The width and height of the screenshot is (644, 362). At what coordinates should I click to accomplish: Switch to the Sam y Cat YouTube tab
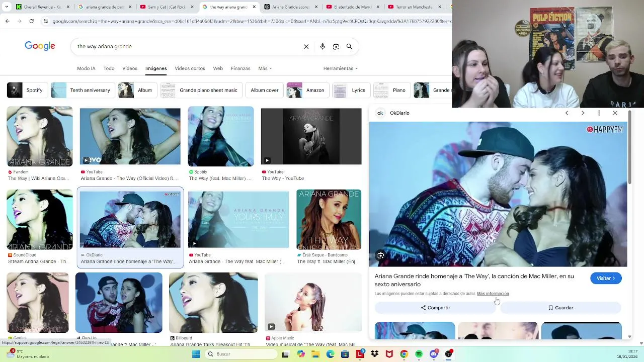(x=167, y=7)
